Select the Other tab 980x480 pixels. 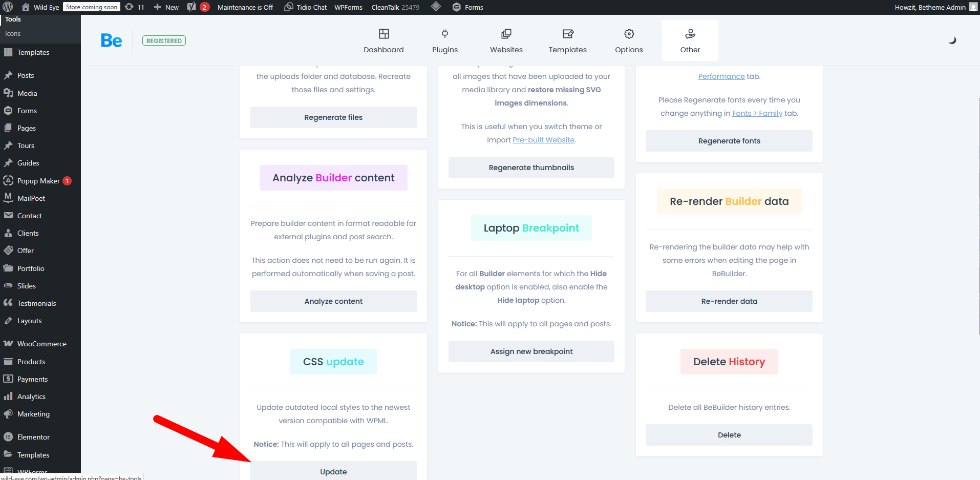690,40
